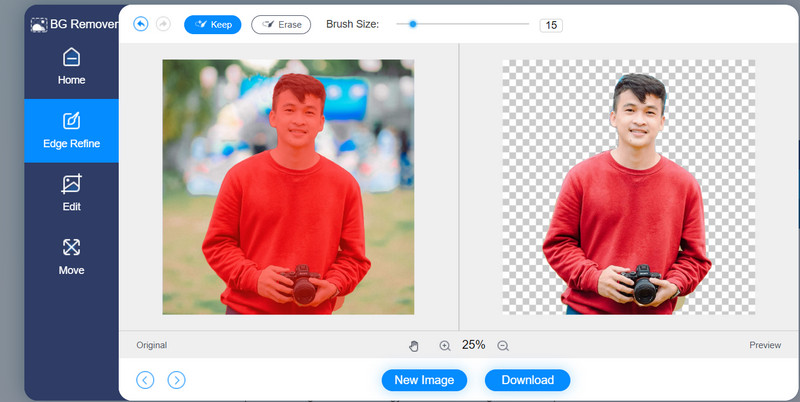
Task: Open the Home tab in sidebar
Action: point(71,66)
